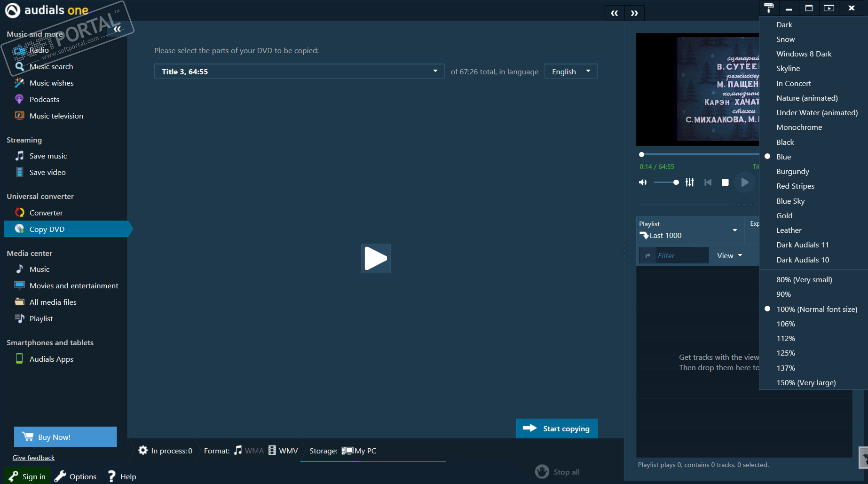Open the Playlist Last 1000 dropdown

(690, 230)
